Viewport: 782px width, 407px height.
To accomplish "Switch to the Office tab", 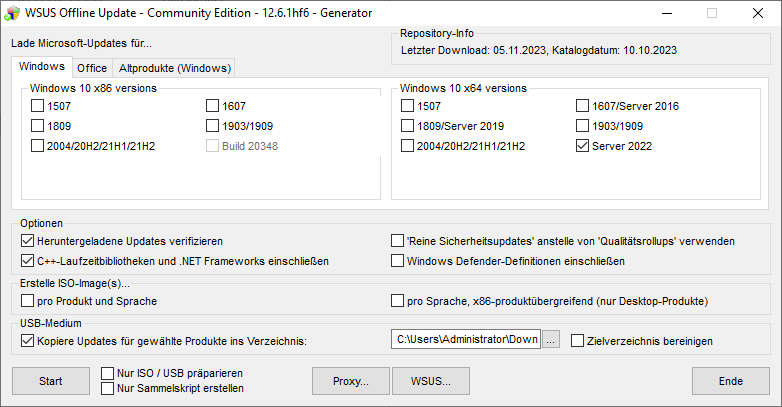I will pos(92,68).
